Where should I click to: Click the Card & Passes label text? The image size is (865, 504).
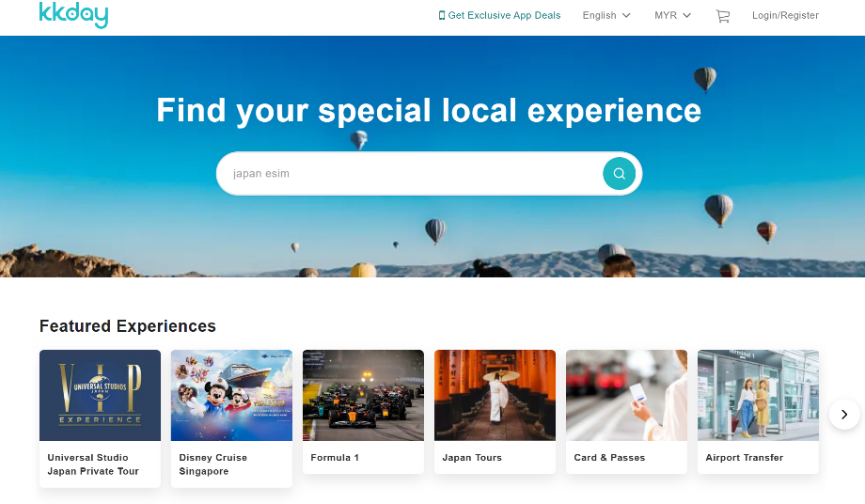click(609, 458)
